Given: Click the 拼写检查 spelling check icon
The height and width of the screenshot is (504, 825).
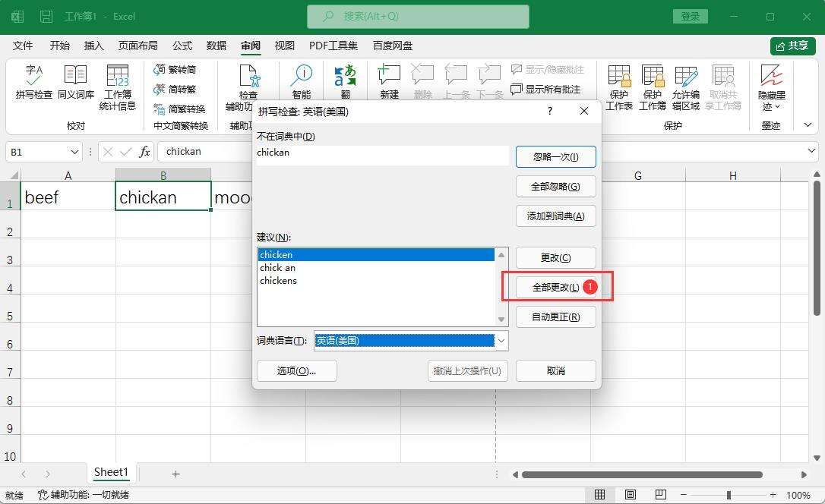Looking at the screenshot, I should [x=33, y=81].
